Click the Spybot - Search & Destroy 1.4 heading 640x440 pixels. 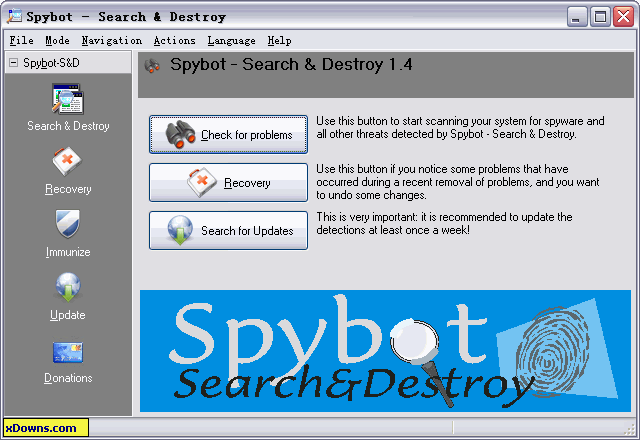[291, 64]
